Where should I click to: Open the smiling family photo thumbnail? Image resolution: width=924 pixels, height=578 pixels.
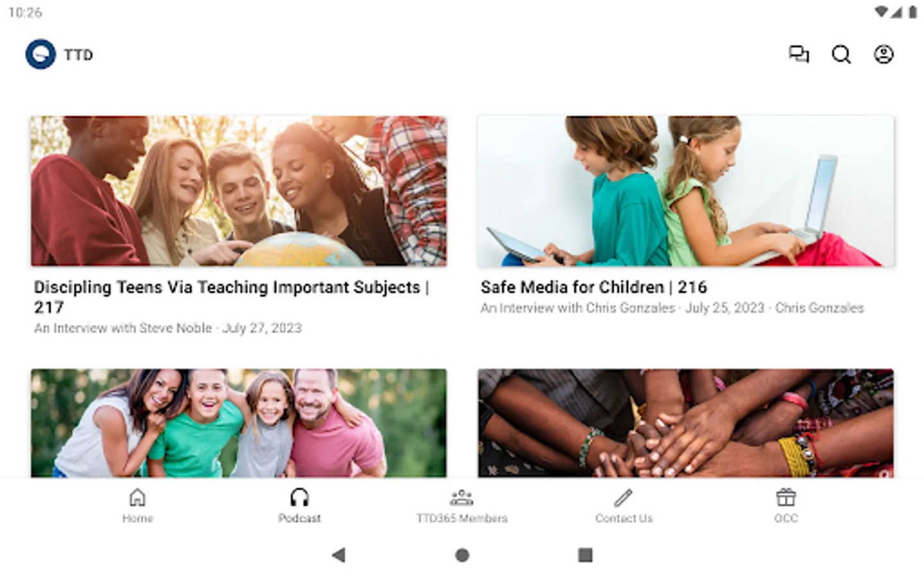(x=239, y=423)
